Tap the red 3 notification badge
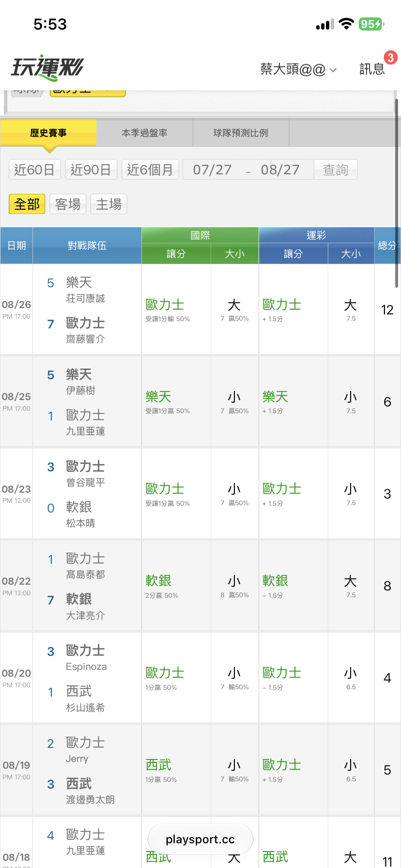Viewport: 401px width, 868px height. 390,58
